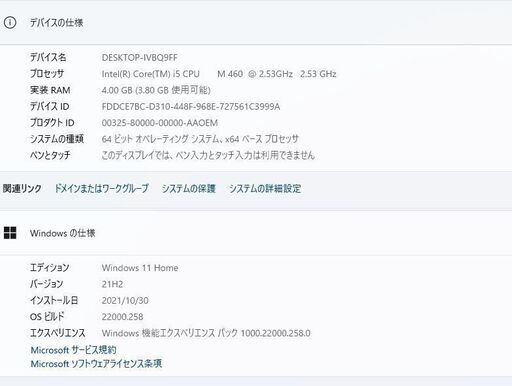512x386 pixels.
Task: Click the プロセッサ label
Action: [x=47, y=74]
